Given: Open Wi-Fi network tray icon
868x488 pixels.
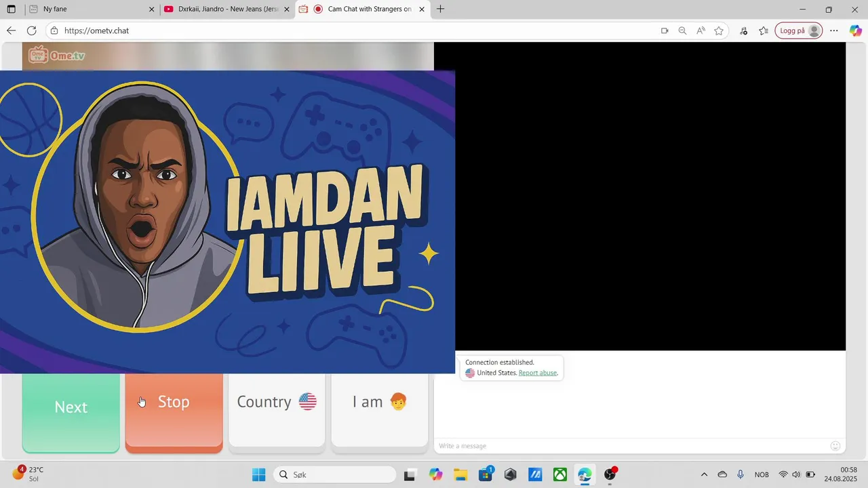Looking at the screenshot, I should [x=783, y=474].
